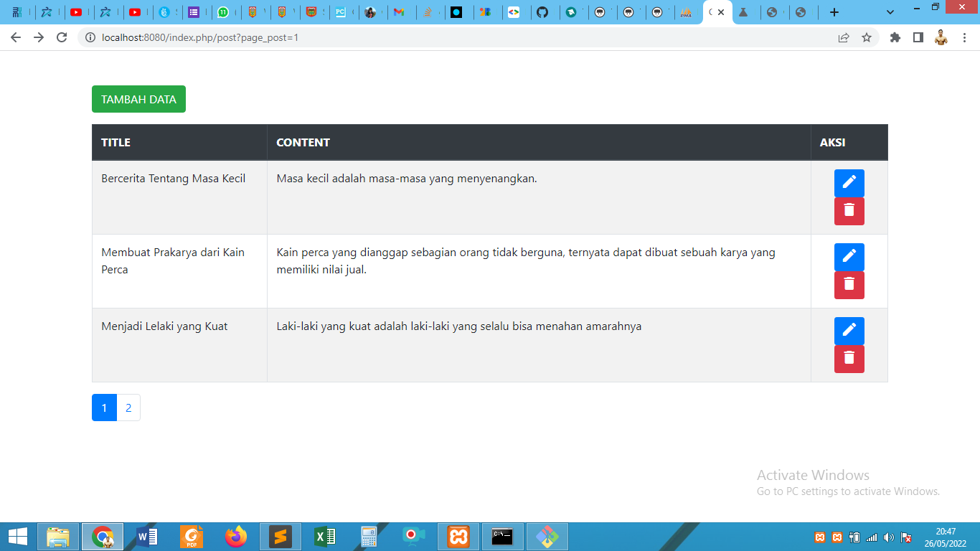Focus the localhost address bar URL
Viewport: 980px width, 551px height.
200,37
